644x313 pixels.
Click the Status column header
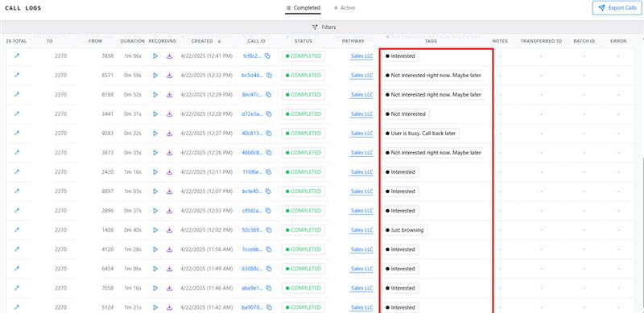point(303,41)
